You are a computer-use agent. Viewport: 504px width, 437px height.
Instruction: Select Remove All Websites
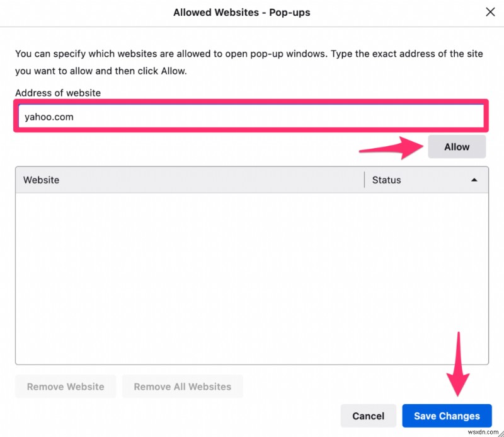182,387
